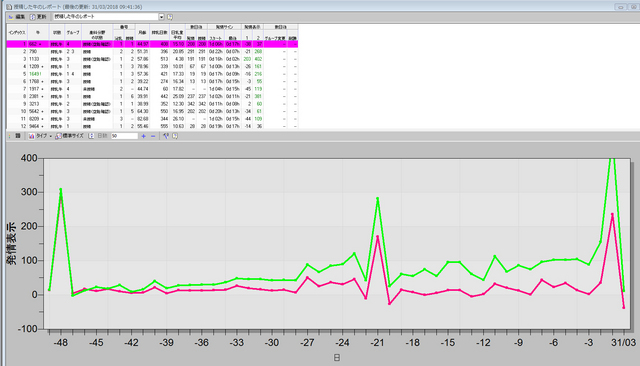This screenshot has height=366, width=640.
Task: Click the help icon on the chart toolbar
Action: (175, 136)
